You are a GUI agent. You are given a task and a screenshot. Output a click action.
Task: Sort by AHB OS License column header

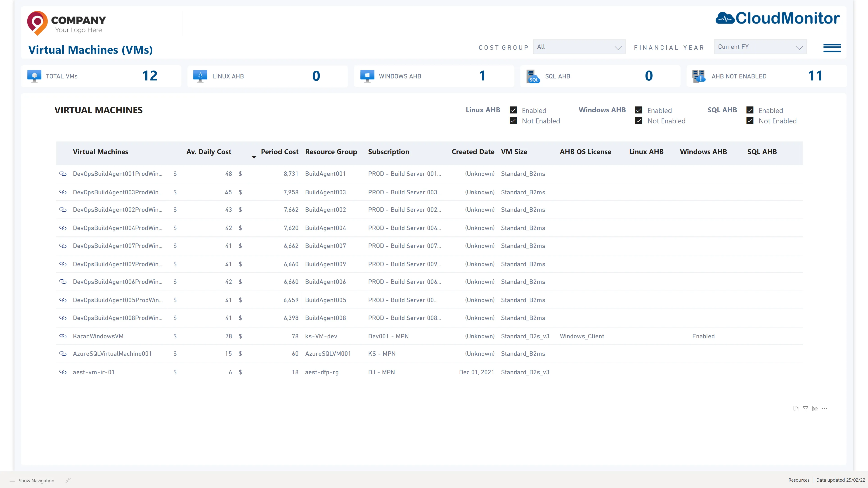click(x=586, y=152)
